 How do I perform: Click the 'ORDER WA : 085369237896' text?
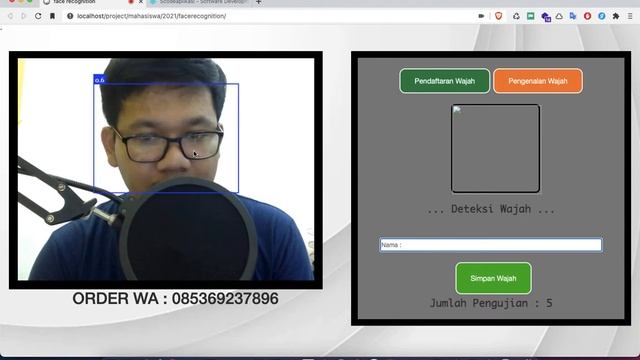tap(176, 299)
